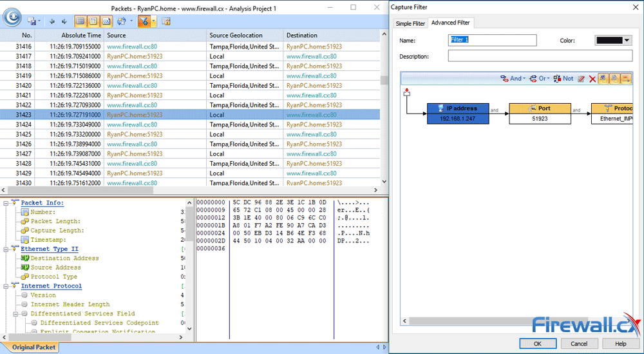
Task: Select packet row number 31426
Action: pyautogui.click(x=190, y=144)
